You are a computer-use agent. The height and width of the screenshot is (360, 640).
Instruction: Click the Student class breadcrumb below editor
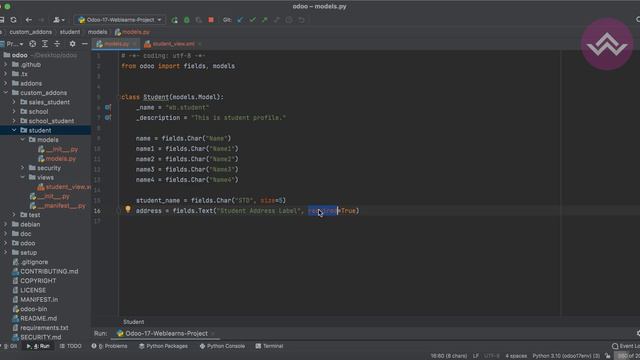(x=133, y=322)
